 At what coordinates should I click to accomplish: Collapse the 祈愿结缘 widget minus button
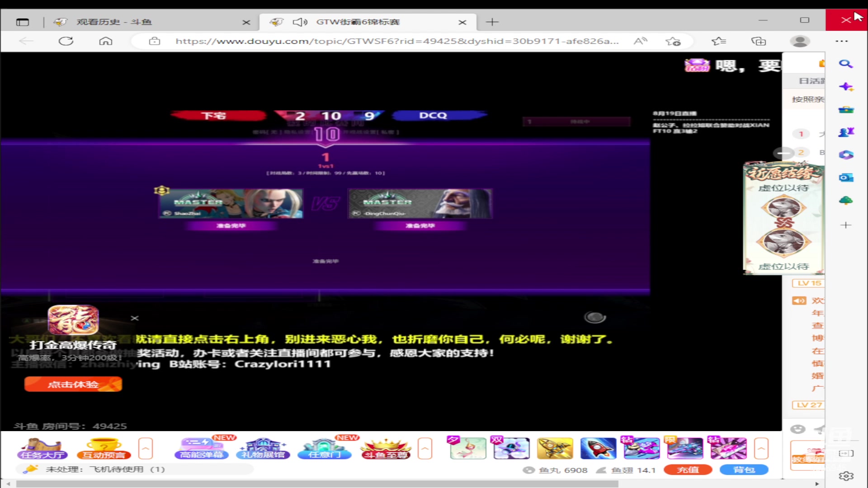tap(783, 153)
